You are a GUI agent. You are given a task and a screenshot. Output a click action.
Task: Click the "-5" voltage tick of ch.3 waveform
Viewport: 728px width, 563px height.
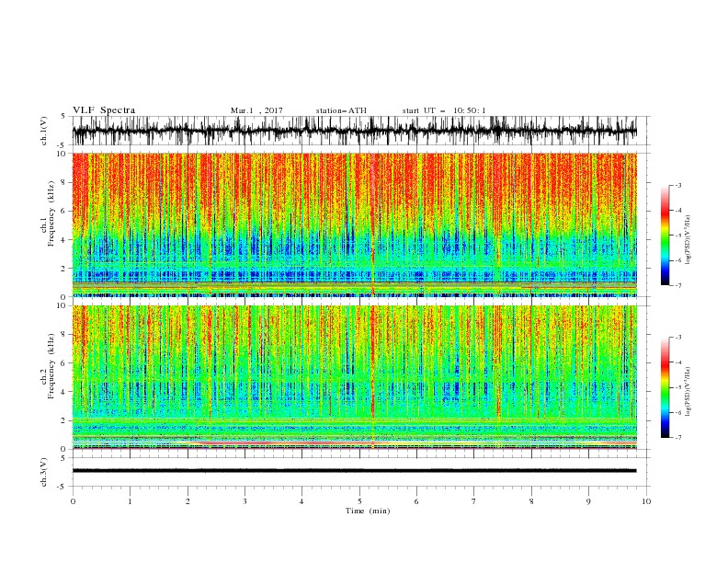63,487
